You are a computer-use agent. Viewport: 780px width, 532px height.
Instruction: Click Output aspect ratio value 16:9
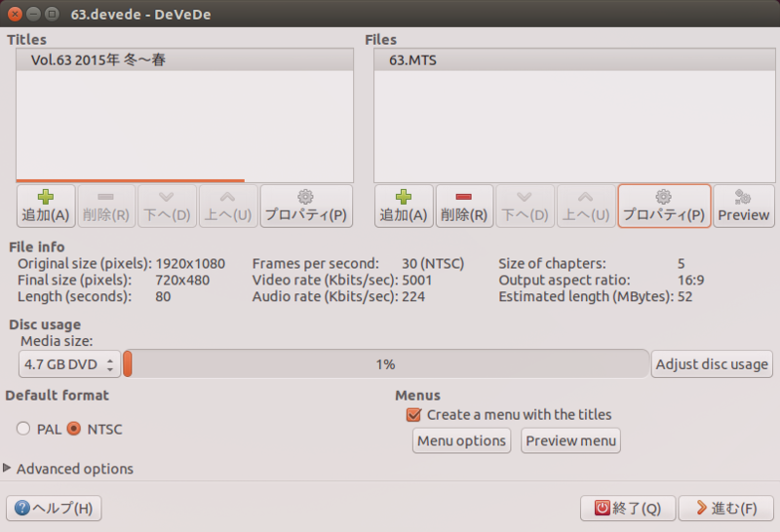690,280
